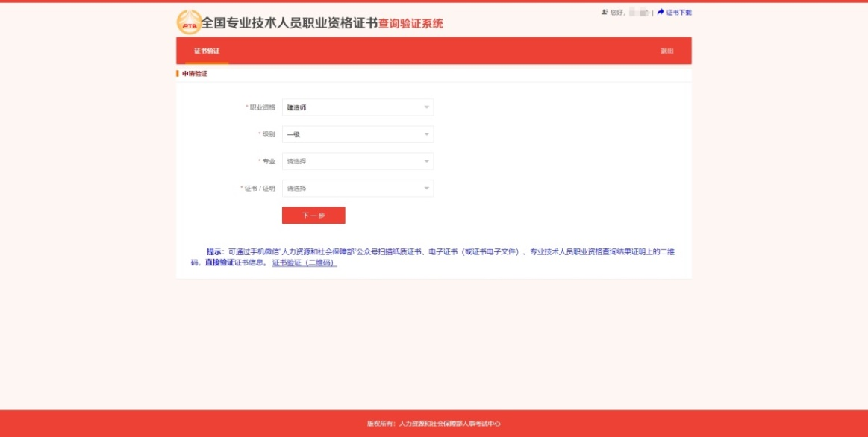Click 退出 in the red navigation bar

tap(666, 51)
